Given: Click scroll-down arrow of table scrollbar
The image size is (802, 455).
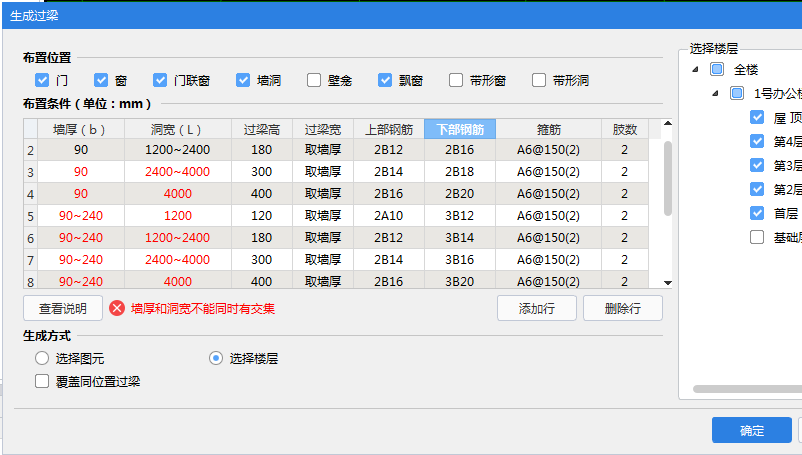Looking at the screenshot, I should pos(667,283).
